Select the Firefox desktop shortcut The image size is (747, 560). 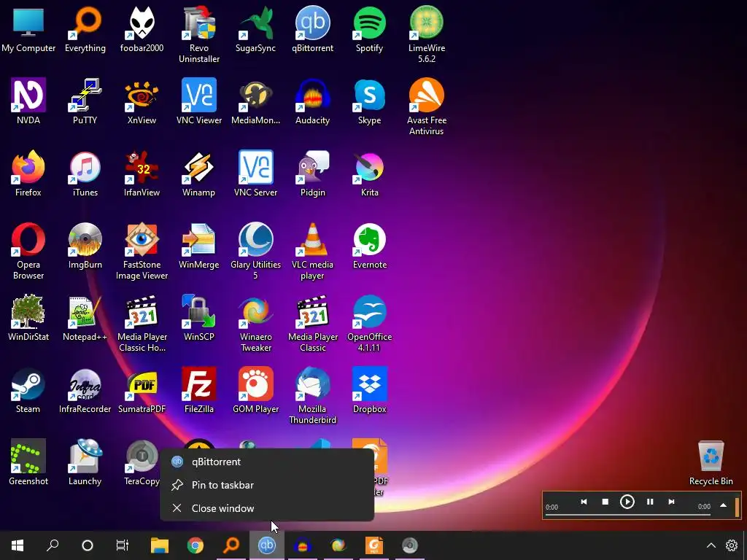click(28, 174)
